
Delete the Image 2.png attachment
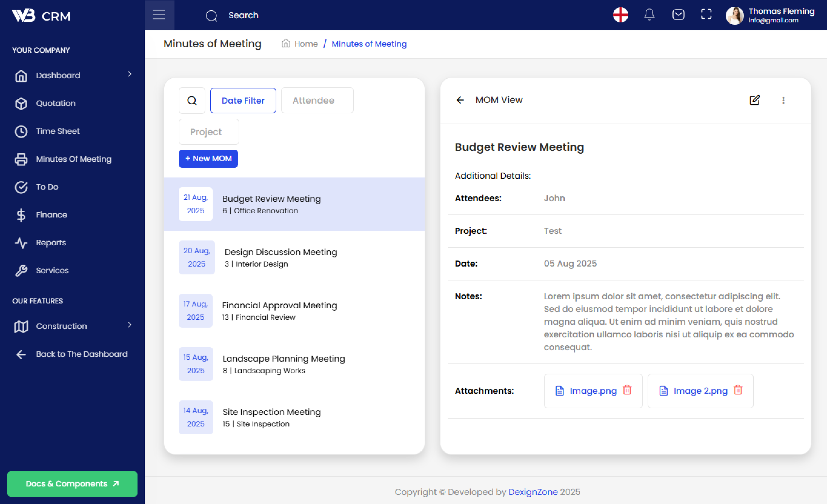coord(738,390)
